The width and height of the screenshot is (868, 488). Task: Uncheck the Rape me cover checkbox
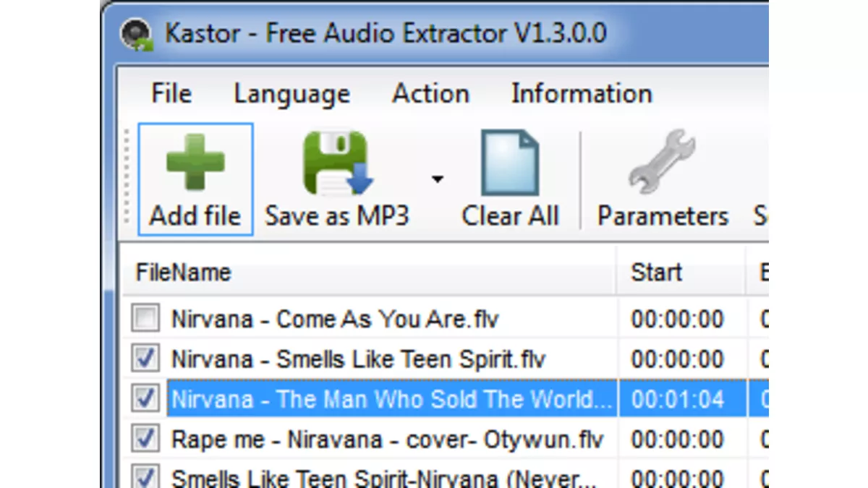tap(145, 438)
